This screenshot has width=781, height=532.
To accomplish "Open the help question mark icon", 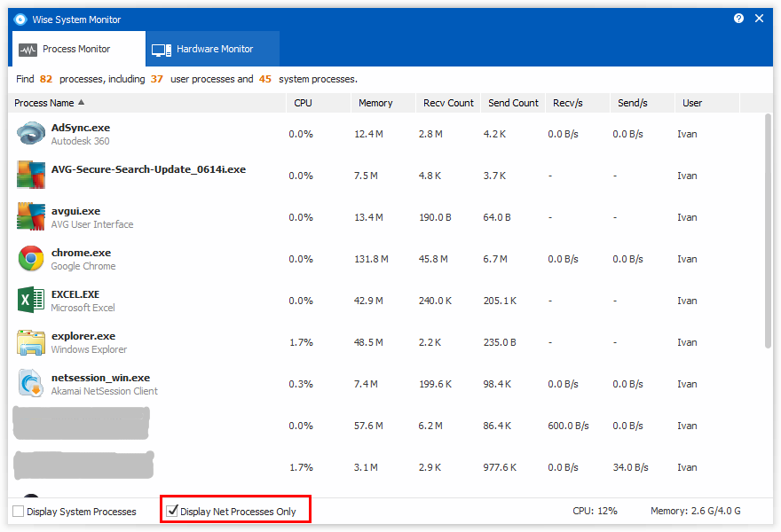I will [x=738, y=19].
